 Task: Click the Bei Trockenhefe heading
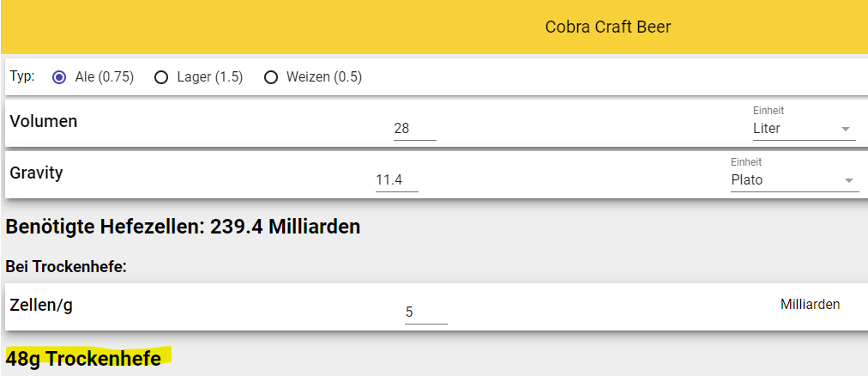coord(66,266)
